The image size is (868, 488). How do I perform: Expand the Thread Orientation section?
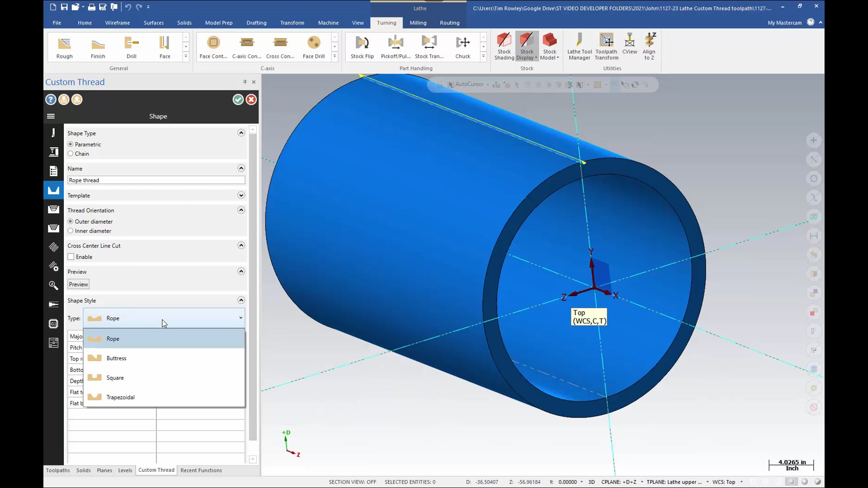point(241,210)
